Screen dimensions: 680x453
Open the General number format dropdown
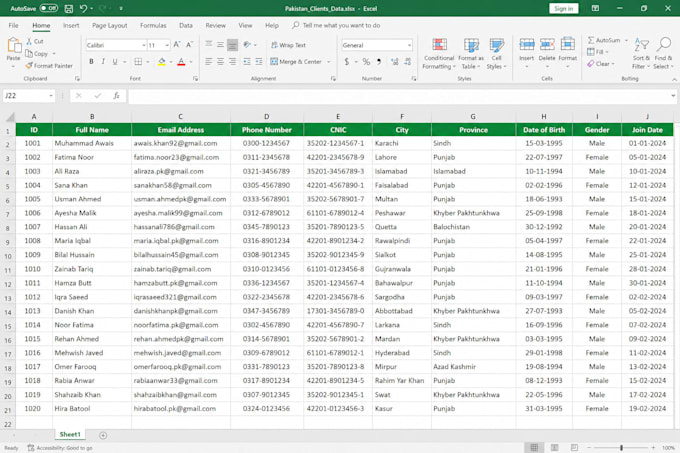[x=409, y=45]
